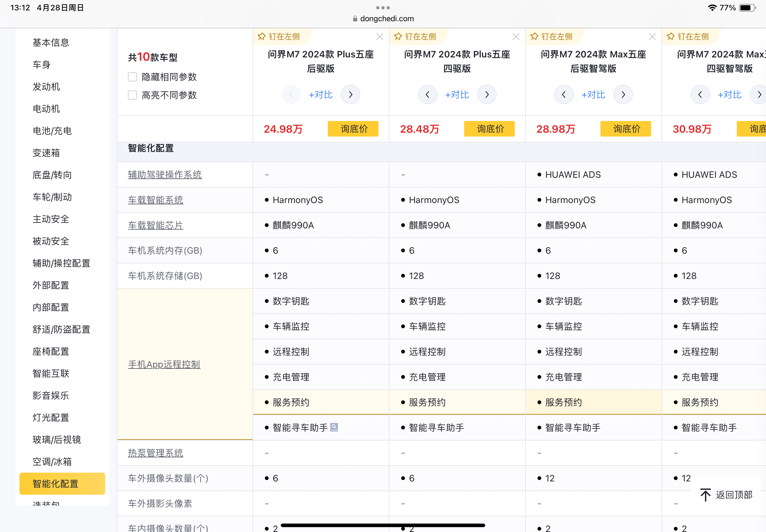
Task: Pin the 24.98万 Plus后驱版 column to the left
Action: click(x=279, y=37)
